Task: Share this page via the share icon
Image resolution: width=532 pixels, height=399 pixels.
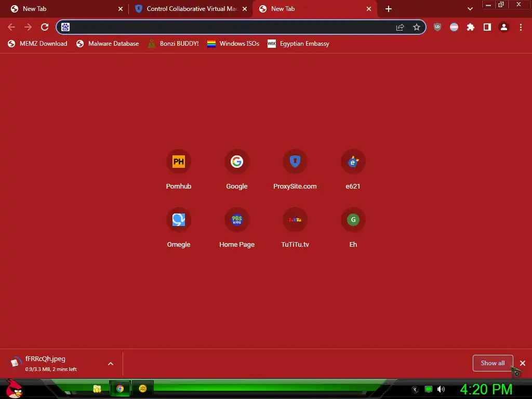Action: click(x=400, y=27)
